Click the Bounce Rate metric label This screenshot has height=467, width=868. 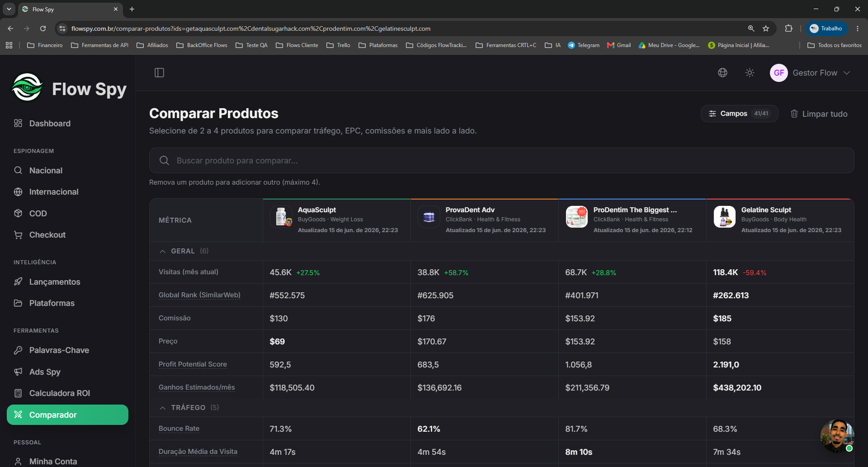point(179,428)
